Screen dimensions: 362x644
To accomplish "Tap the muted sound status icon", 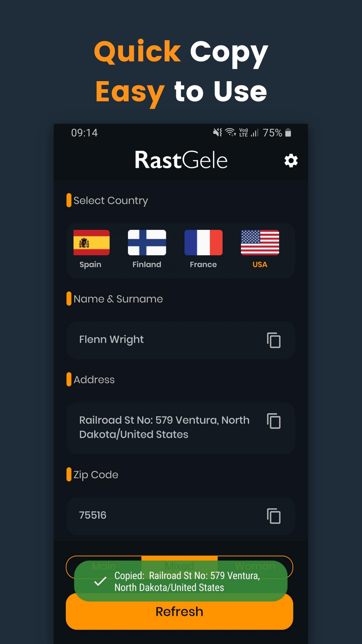I will pyautogui.click(x=218, y=132).
